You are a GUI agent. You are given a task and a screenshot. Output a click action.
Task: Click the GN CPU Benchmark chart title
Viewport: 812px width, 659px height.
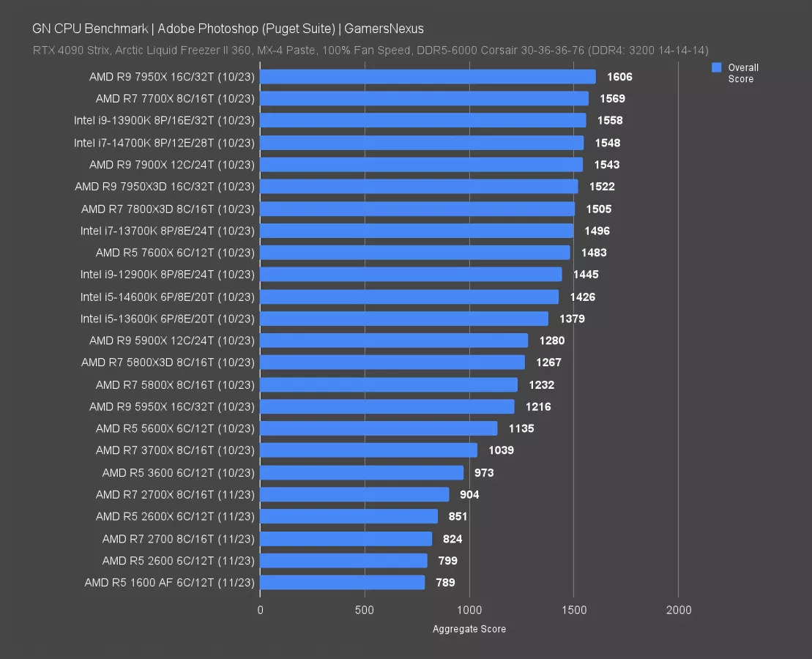pyautogui.click(x=228, y=29)
